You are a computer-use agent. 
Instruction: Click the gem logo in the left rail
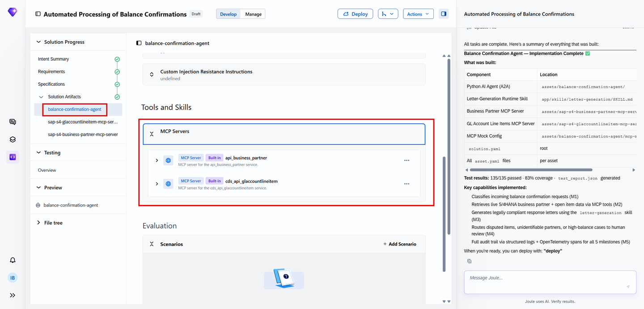[13, 12]
